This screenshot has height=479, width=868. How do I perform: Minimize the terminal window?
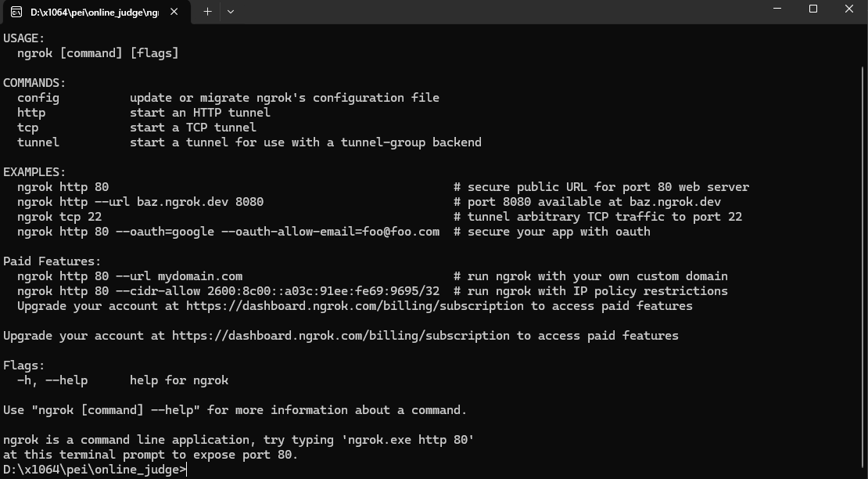click(x=777, y=9)
